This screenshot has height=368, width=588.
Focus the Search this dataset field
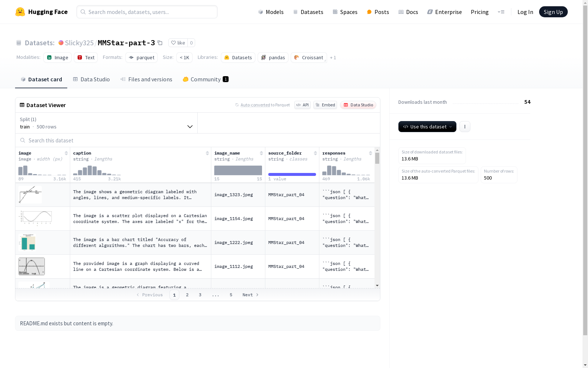198,140
